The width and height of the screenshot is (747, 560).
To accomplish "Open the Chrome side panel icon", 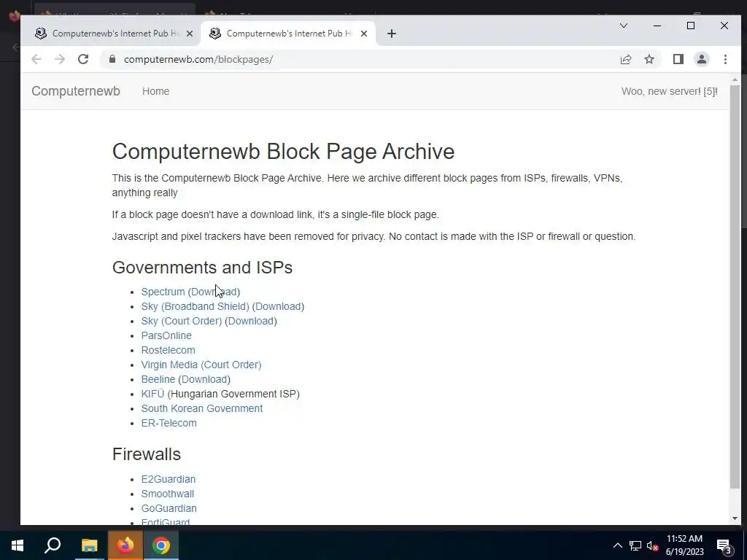I will point(678,59).
